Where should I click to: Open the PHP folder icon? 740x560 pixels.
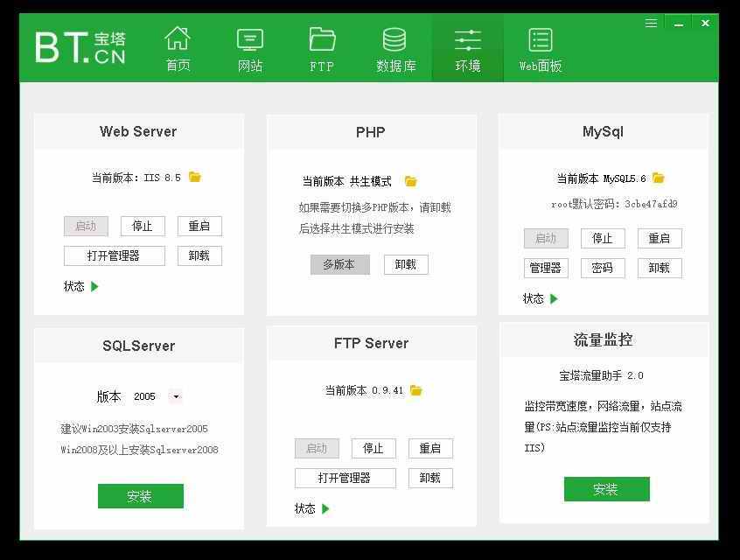coord(411,181)
